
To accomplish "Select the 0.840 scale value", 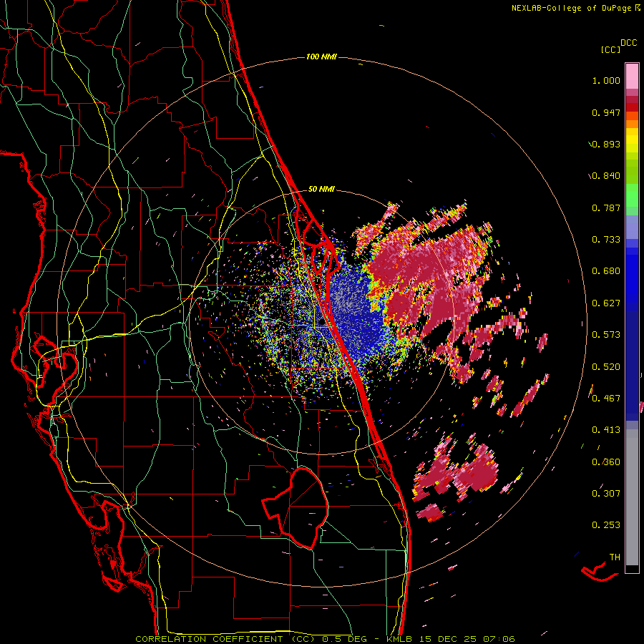I will [x=606, y=176].
